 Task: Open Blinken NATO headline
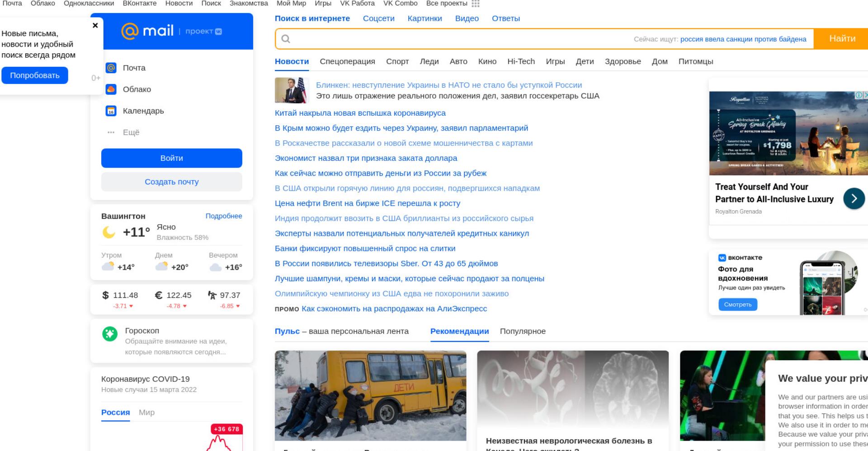(x=449, y=85)
